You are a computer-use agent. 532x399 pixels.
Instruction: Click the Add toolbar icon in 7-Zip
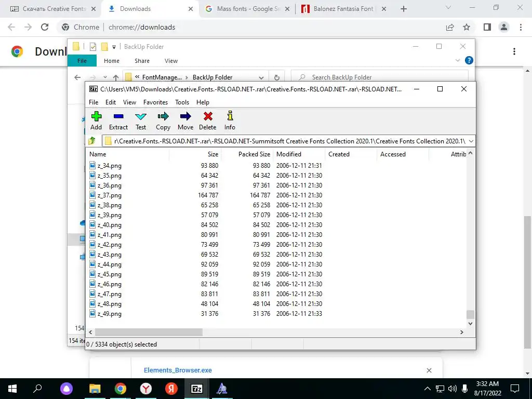coord(96,121)
